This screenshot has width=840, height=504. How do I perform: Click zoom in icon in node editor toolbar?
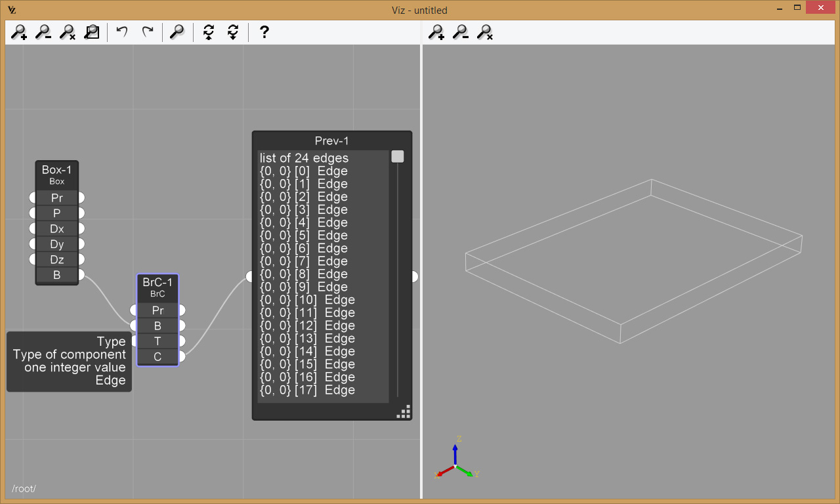click(19, 32)
